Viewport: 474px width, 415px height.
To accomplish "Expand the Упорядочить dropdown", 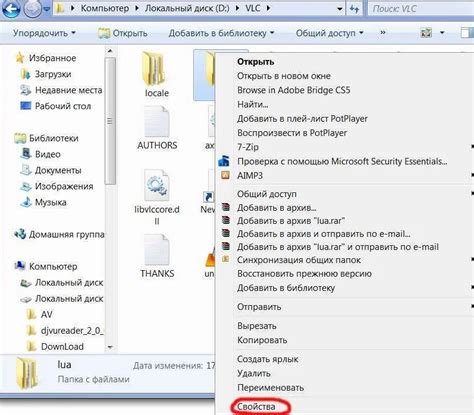I will coord(44,33).
